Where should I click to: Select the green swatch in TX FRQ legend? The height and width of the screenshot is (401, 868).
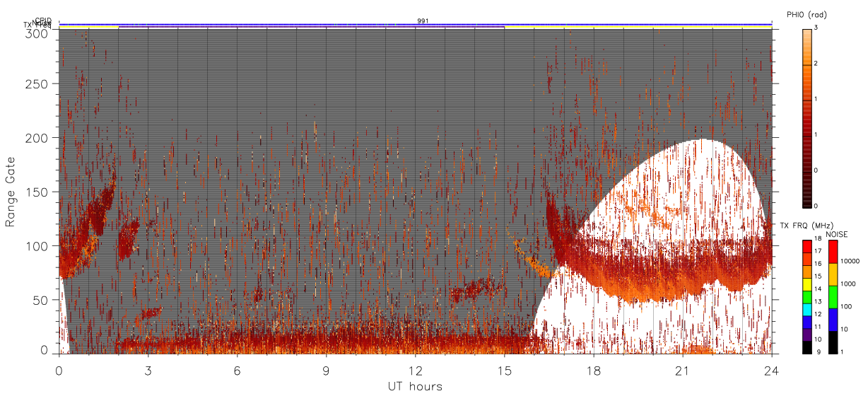(x=807, y=297)
